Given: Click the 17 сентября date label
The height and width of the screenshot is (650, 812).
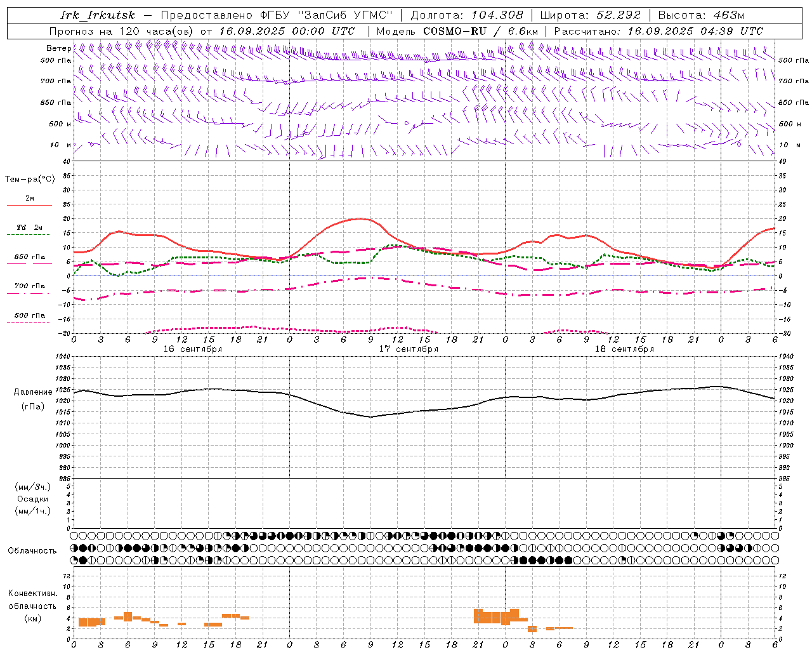Looking at the screenshot, I should point(409,349).
